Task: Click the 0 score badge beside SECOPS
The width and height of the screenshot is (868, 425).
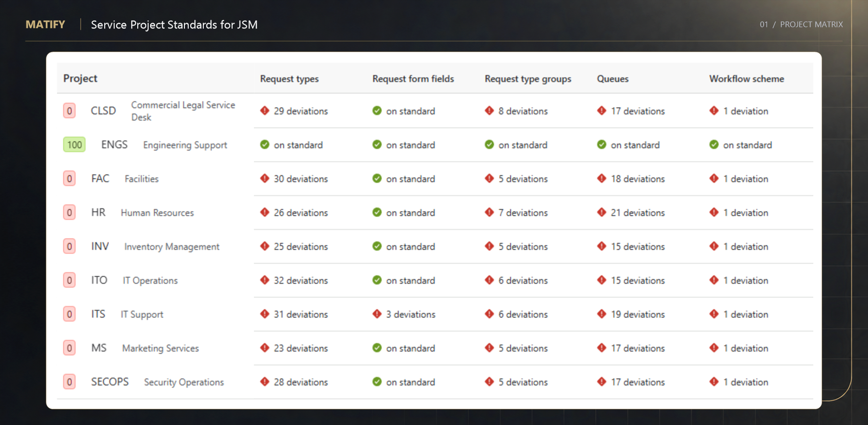Action: coord(69,382)
